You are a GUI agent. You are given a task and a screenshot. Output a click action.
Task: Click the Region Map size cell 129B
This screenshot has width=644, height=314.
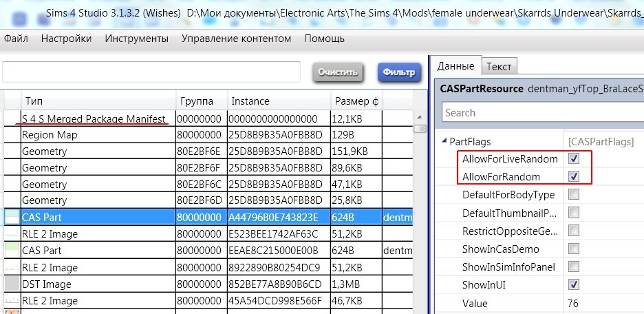(356, 135)
